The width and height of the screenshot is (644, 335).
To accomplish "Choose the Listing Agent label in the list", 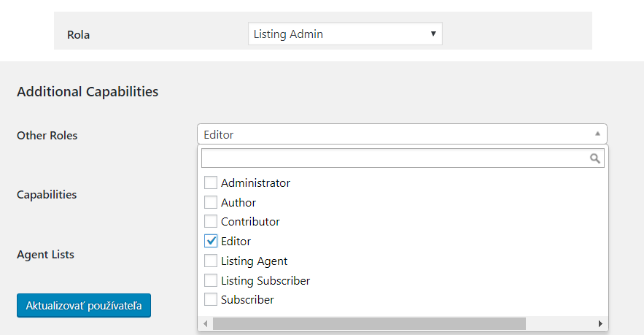I will pos(255,261).
